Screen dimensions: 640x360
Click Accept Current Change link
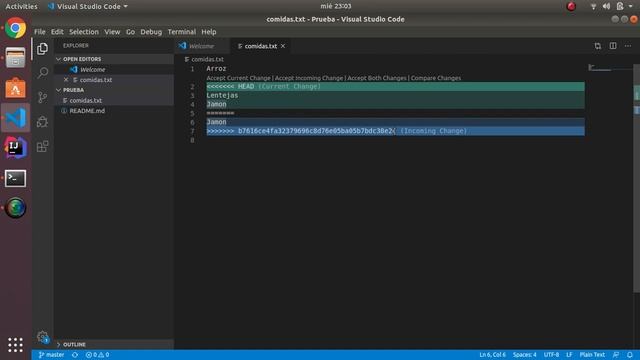(238, 78)
